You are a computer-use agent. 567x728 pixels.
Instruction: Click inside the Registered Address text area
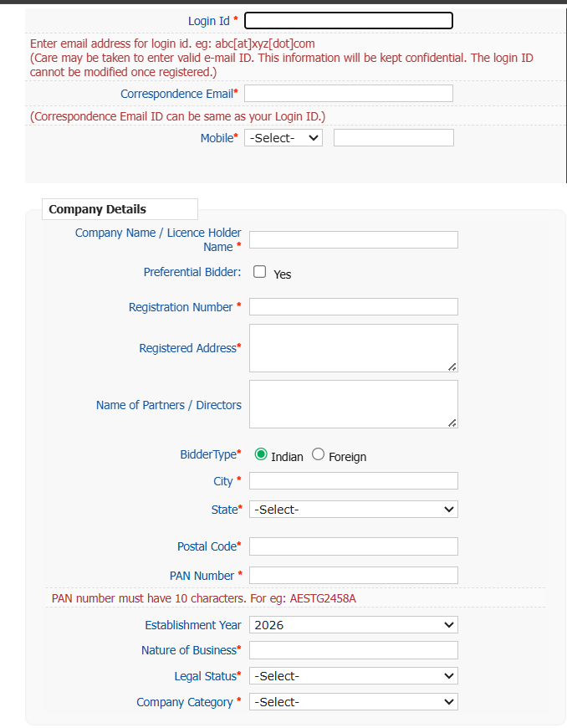pos(353,347)
